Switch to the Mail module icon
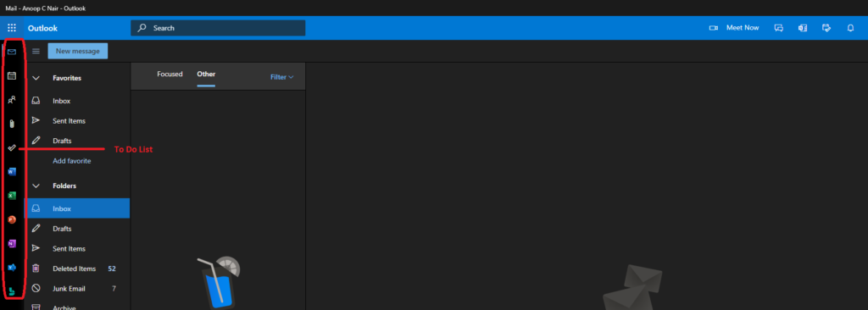 point(12,52)
